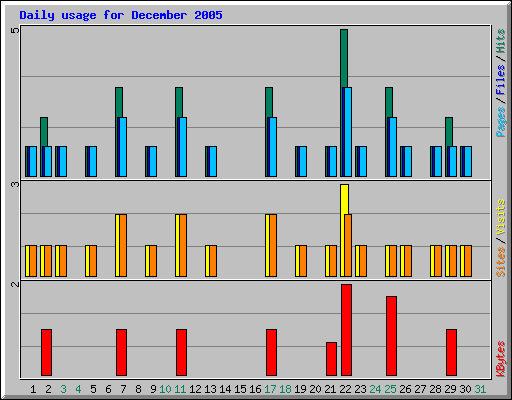
Task: Click day label '23' on the x-axis
Action: coord(360,389)
